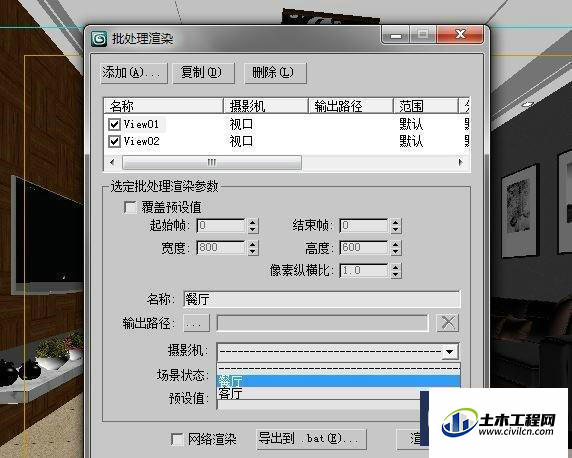
Task: Click the list scrollbar right arrow
Action: point(460,162)
